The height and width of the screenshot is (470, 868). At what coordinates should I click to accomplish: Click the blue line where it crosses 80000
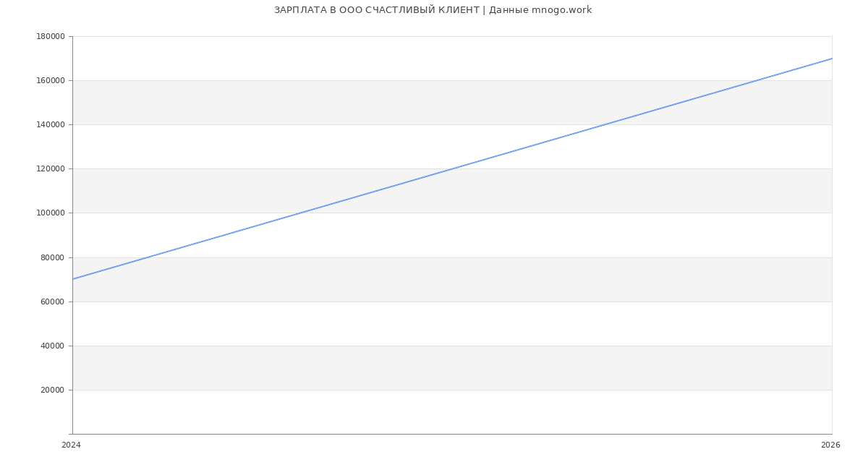pyautogui.click(x=148, y=257)
